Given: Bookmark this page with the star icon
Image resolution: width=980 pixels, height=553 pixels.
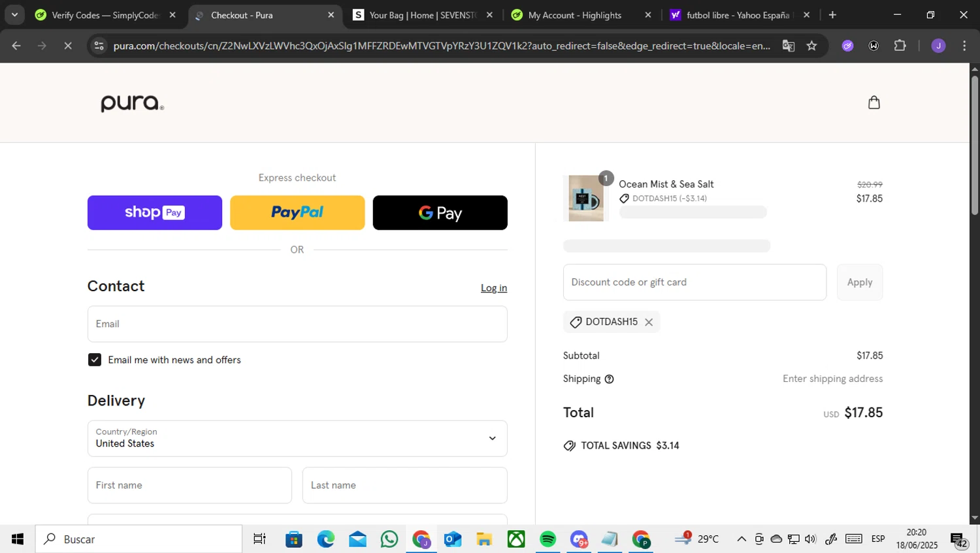Looking at the screenshot, I should pos(811,46).
